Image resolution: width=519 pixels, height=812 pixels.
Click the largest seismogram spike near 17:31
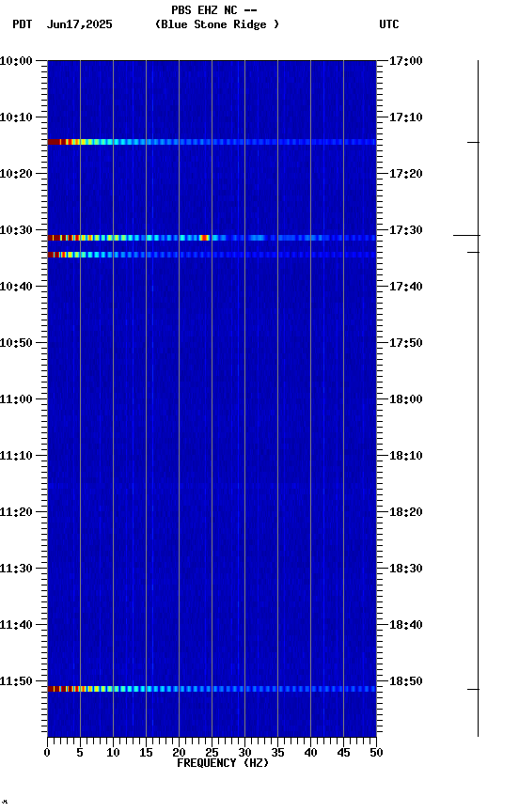[x=466, y=236]
